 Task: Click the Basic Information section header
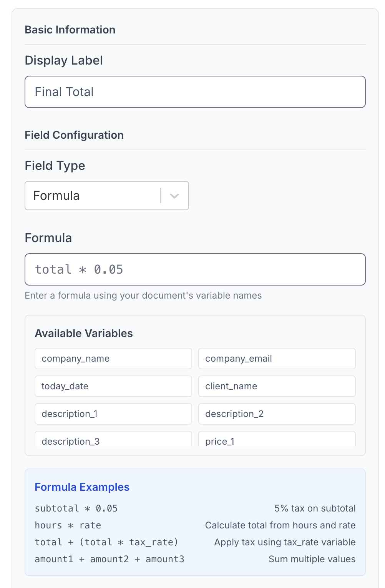pos(70,30)
